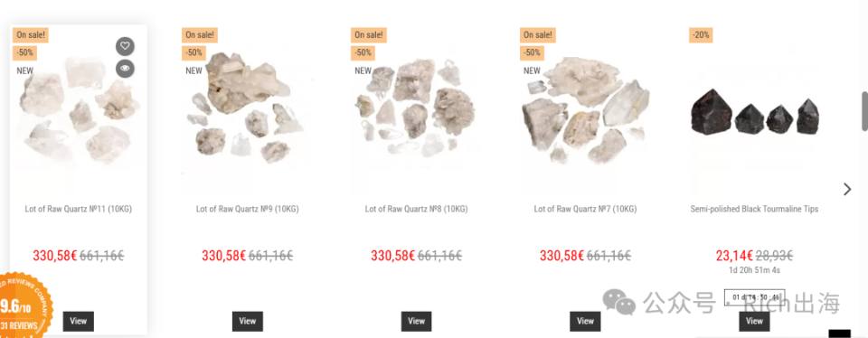Screen dimensions: 868x338
Task: Open quick view eye icon on Quartz №11
Action: coord(125,69)
